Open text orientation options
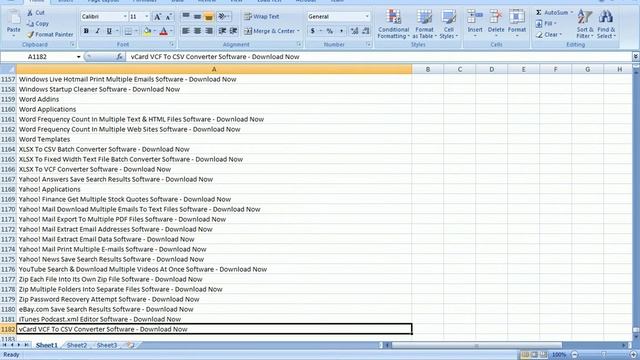The height and width of the screenshot is (360, 640). pyautogui.click(x=223, y=16)
